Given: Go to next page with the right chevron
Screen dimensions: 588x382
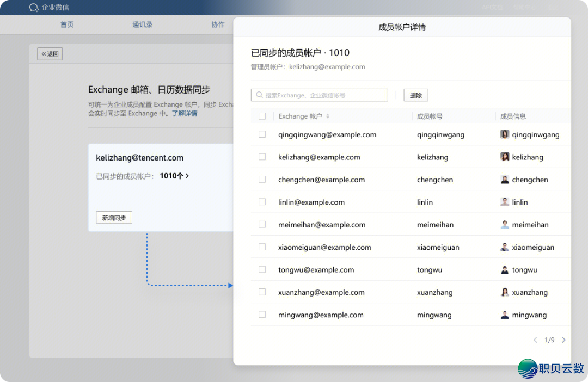Looking at the screenshot, I should coord(563,340).
